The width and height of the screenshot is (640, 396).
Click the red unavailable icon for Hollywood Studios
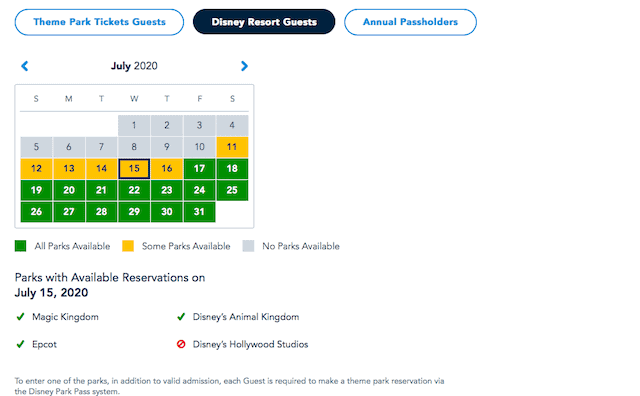point(181,344)
